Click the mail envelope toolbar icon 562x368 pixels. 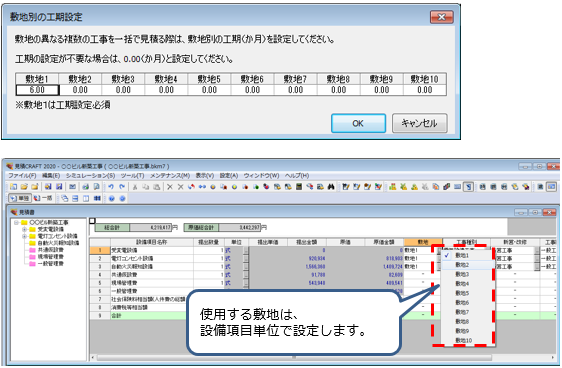tap(72, 187)
